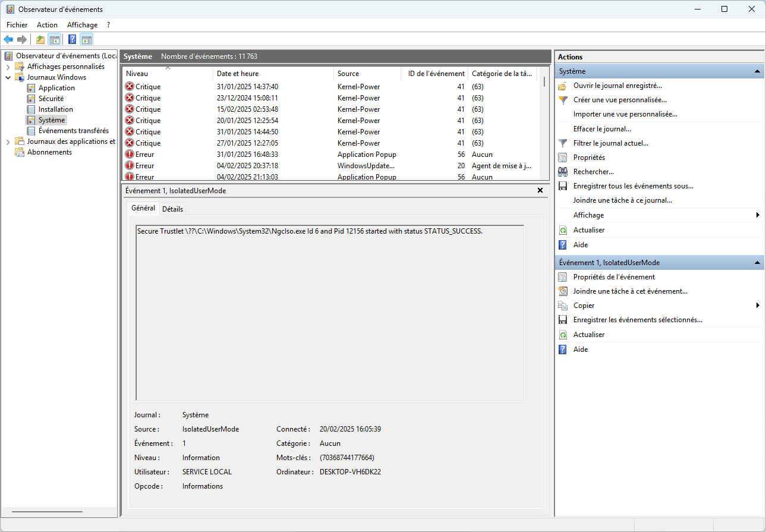Sort by Catégorie de la tâche column

point(503,74)
